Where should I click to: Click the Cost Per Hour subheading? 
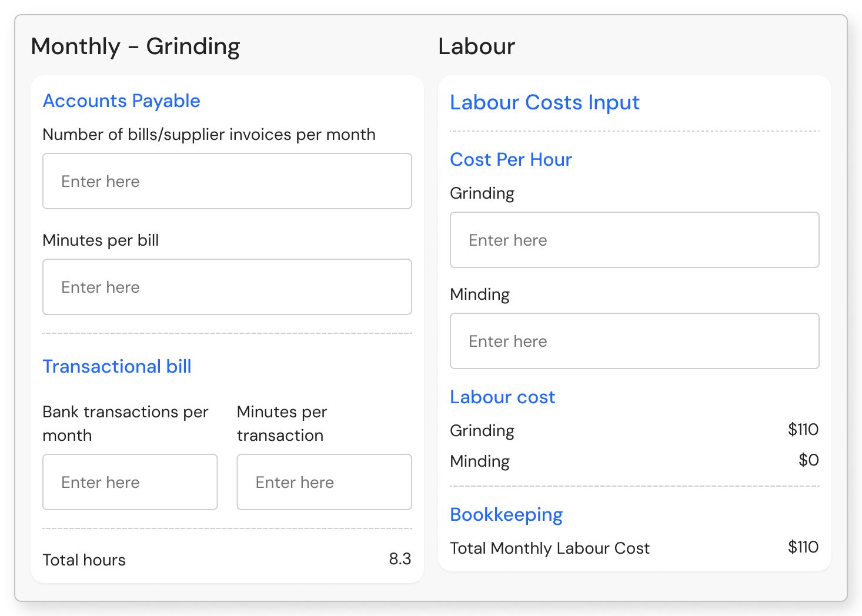511,159
